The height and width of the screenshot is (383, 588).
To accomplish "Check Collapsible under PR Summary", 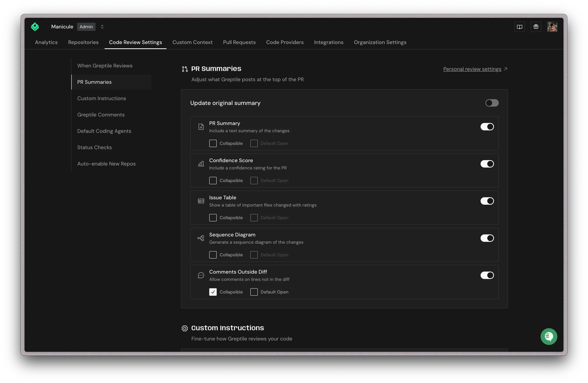I will tap(213, 143).
